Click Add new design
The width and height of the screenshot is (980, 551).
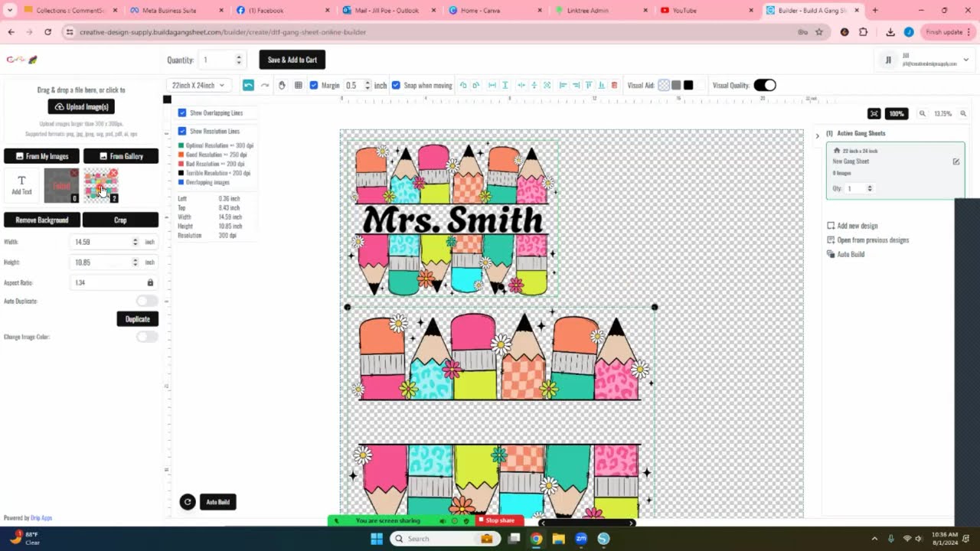point(852,226)
